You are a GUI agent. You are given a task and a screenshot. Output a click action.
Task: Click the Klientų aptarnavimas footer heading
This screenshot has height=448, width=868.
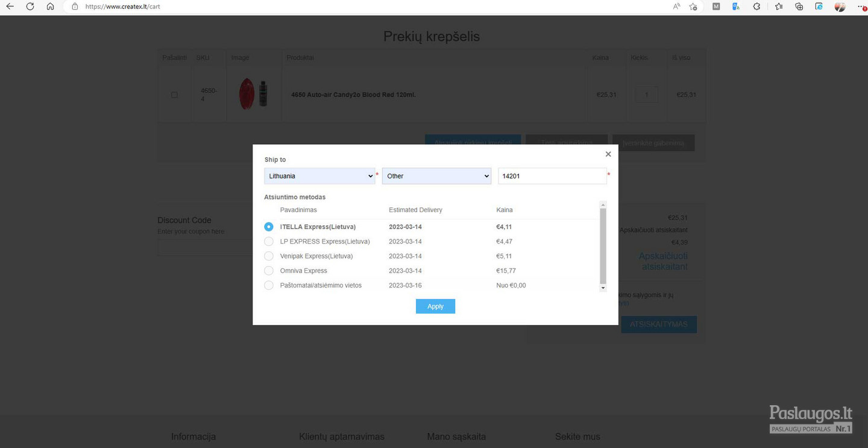[342, 437]
